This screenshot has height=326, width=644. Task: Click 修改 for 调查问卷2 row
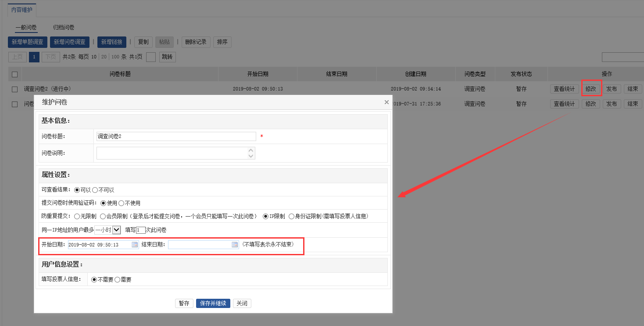point(590,89)
